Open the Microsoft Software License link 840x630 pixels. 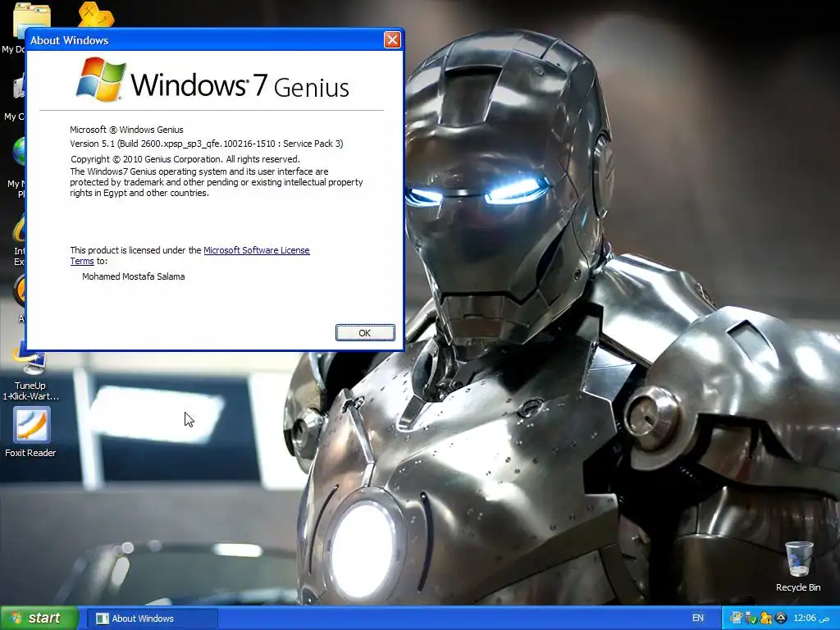[256, 250]
